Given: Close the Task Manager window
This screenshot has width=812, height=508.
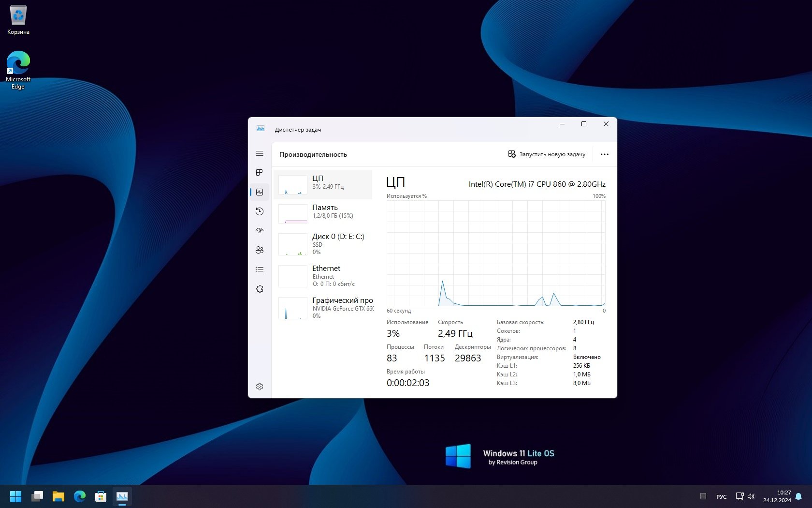Looking at the screenshot, I should point(606,124).
